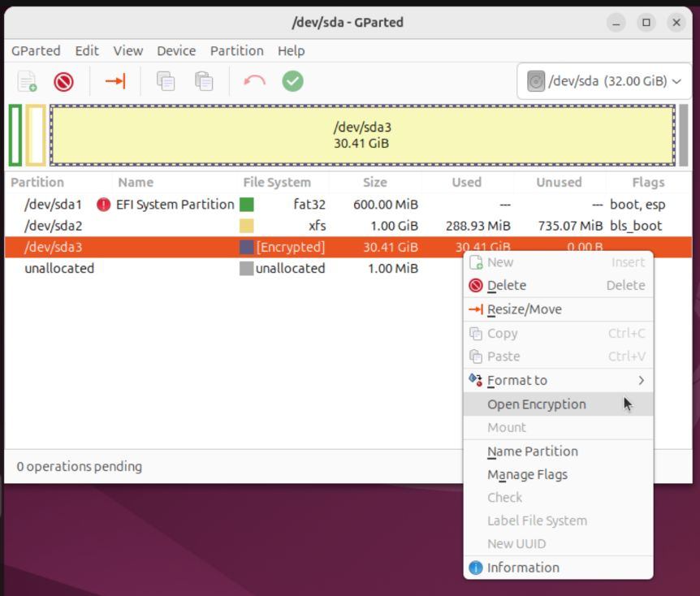Viewport: 700px width, 596px height.
Task: Select the unallocated partition row
Action: point(348,268)
